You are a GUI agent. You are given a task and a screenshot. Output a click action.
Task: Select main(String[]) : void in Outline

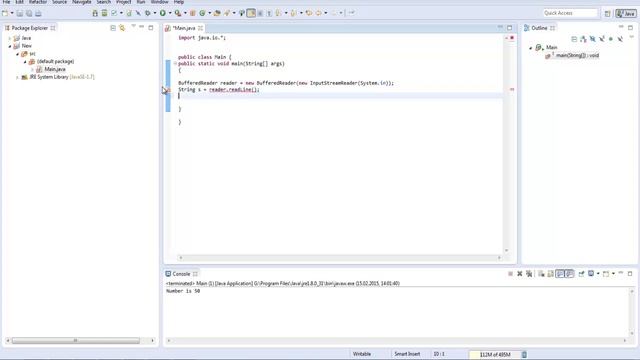click(x=577, y=55)
